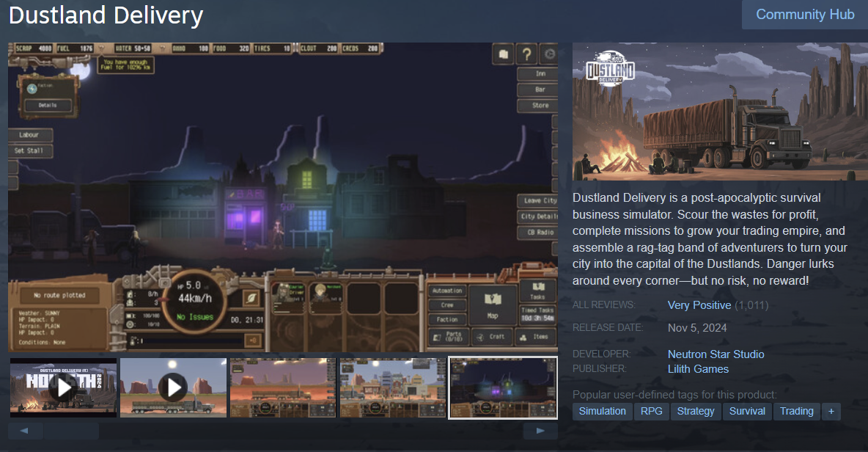Click the Craft button in game screenshot
Screen dimensions: 868x452
pyautogui.click(x=492, y=337)
